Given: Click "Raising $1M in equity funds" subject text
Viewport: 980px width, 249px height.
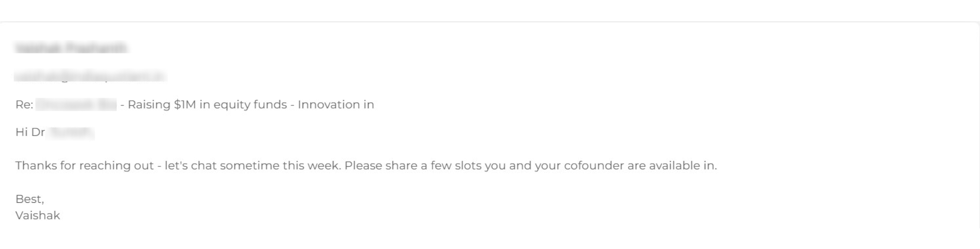Looking at the screenshot, I should point(207,105).
